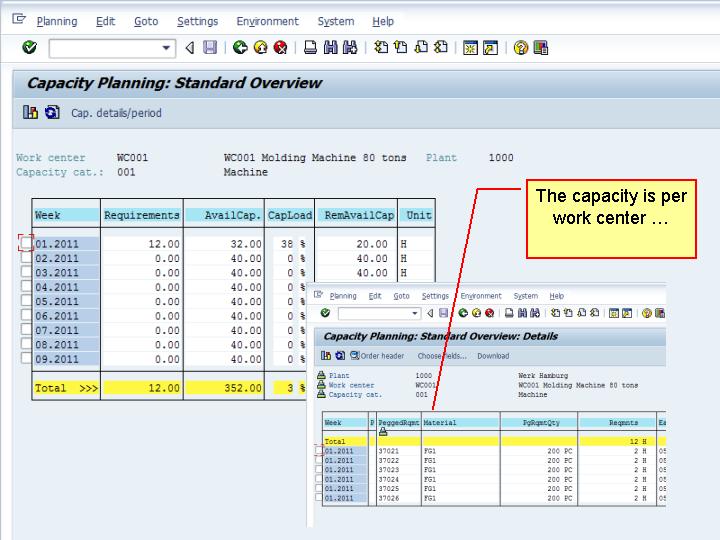Click the Create New Session icon in main toolbar
The width and height of the screenshot is (720, 540).
(x=470, y=47)
